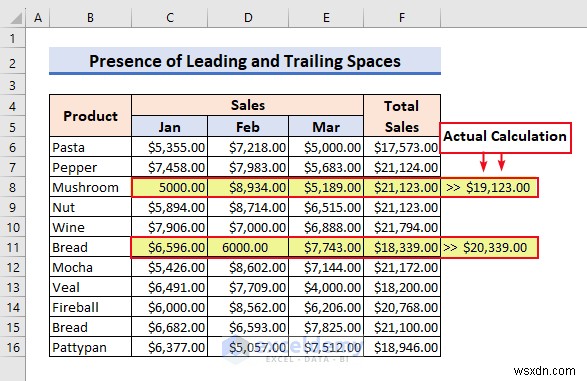The height and width of the screenshot is (381, 587).
Task: Select the 'Wine' product cell
Action: point(91,227)
